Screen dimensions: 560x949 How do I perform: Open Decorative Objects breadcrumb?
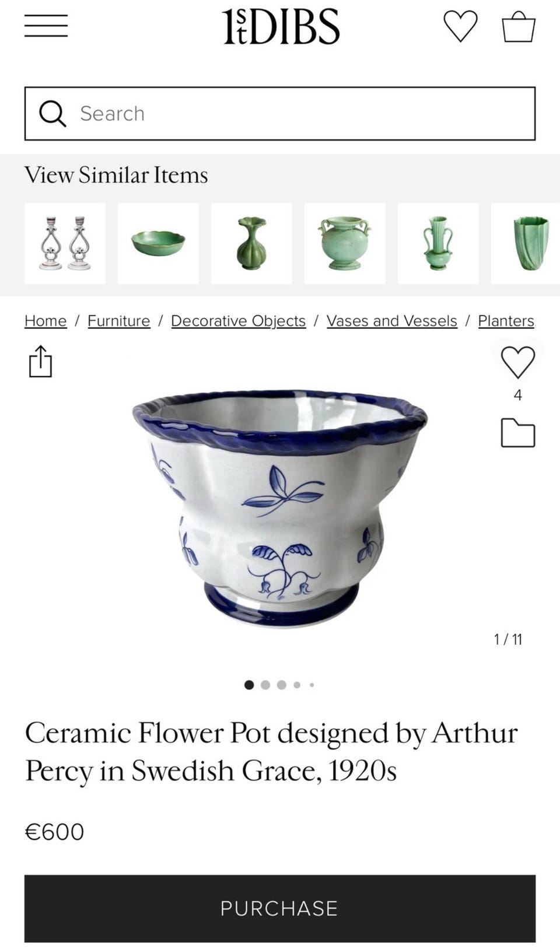tap(238, 321)
